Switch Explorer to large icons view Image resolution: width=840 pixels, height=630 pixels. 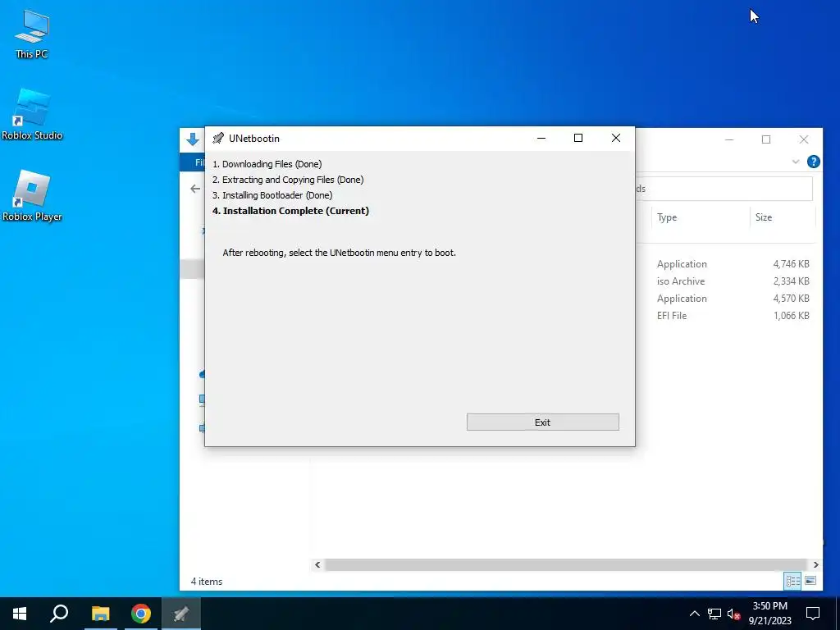pos(810,581)
